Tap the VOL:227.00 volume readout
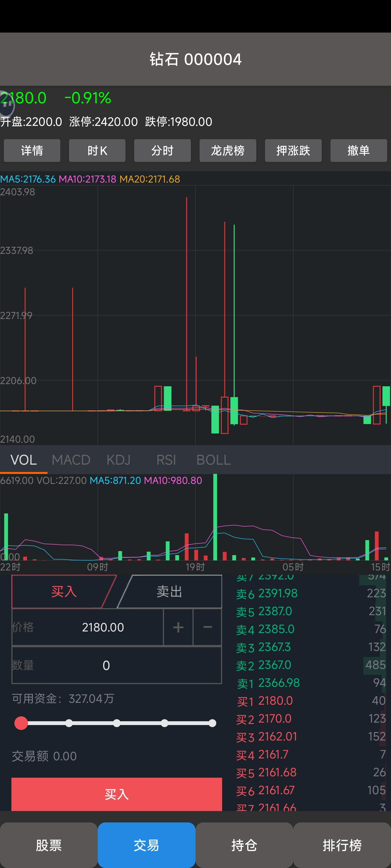Screen dimensions: 391x868 [62, 480]
